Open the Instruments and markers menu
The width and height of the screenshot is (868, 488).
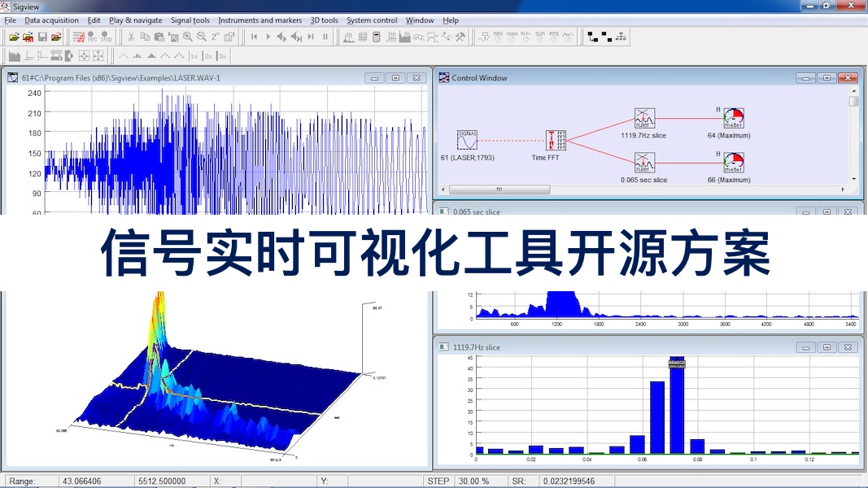coord(260,20)
